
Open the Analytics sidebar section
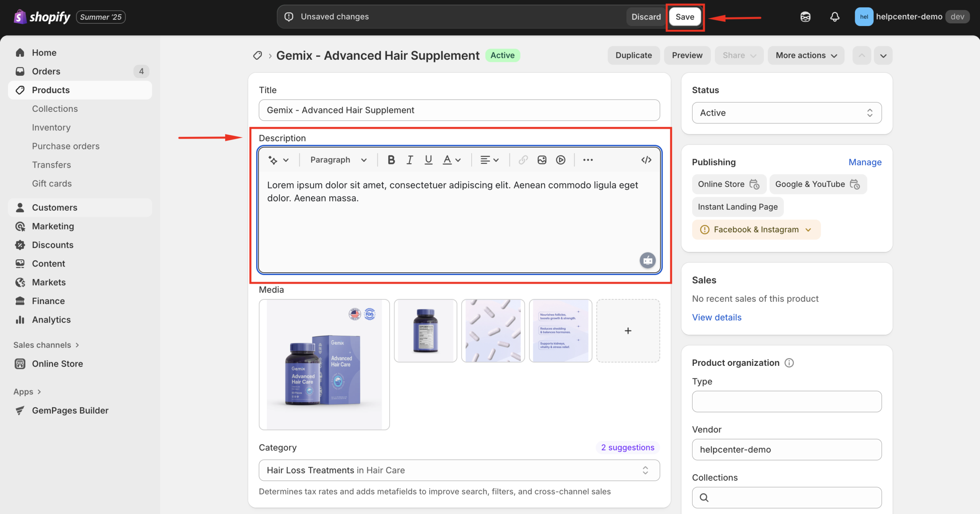tap(51, 319)
